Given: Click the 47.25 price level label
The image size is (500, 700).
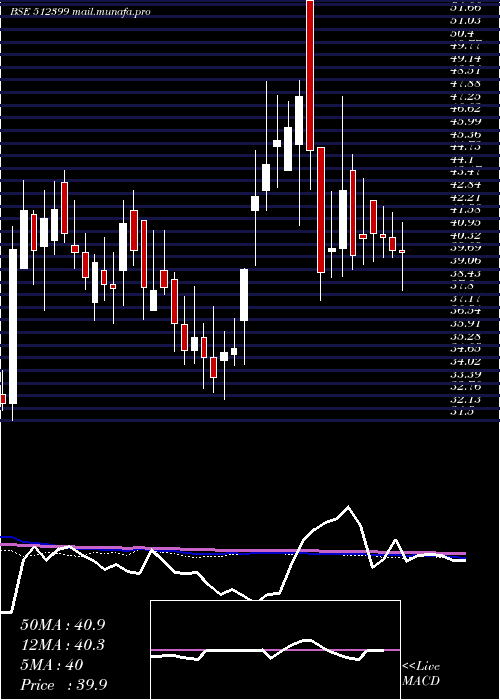Looking at the screenshot, I should [466, 96].
